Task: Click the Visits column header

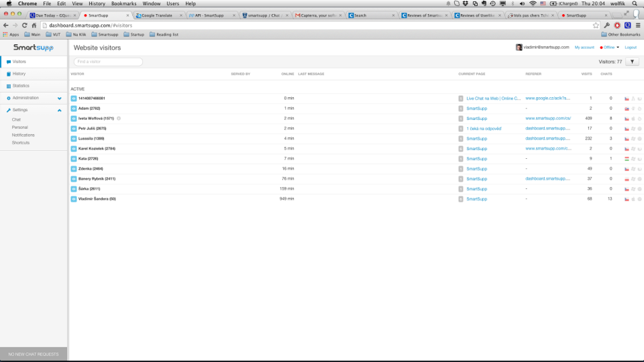Action: (x=586, y=74)
